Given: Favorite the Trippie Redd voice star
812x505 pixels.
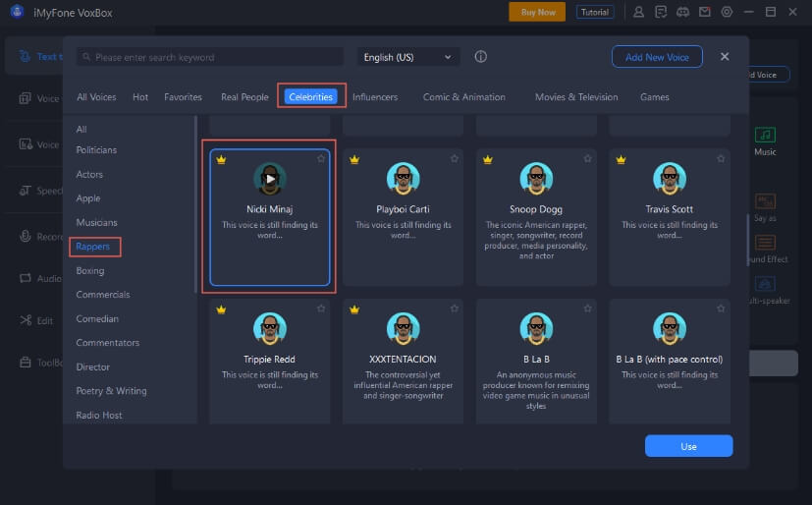Looking at the screenshot, I should coord(321,309).
